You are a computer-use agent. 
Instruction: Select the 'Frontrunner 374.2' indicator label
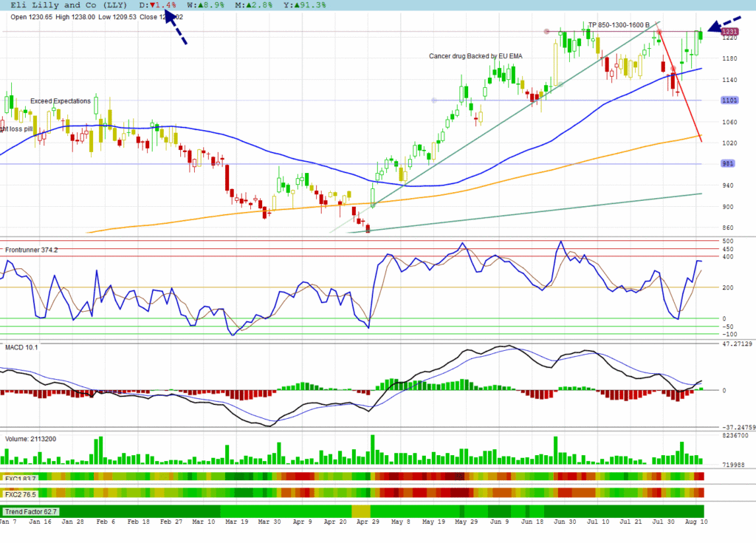coord(31,250)
